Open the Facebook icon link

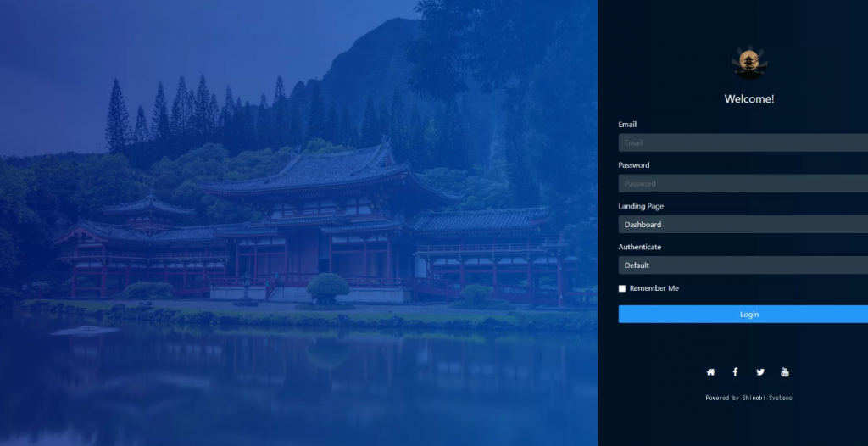click(735, 371)
